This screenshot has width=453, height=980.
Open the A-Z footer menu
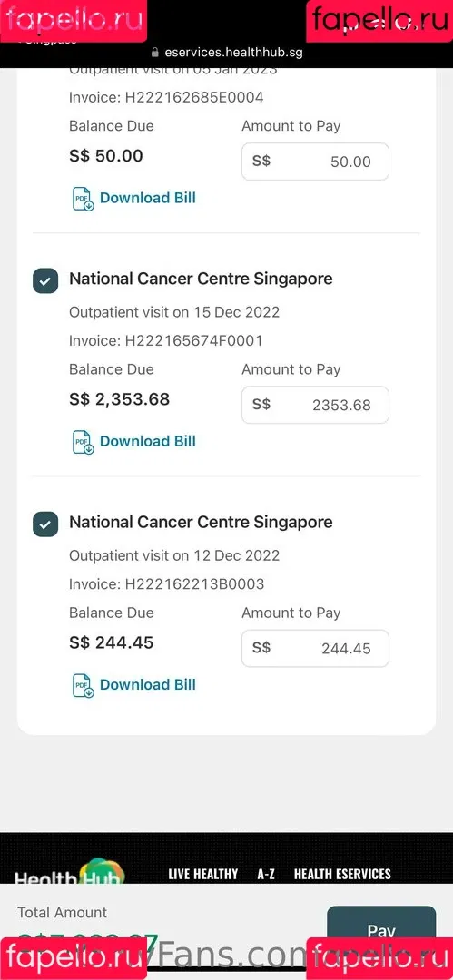[266, 874]
